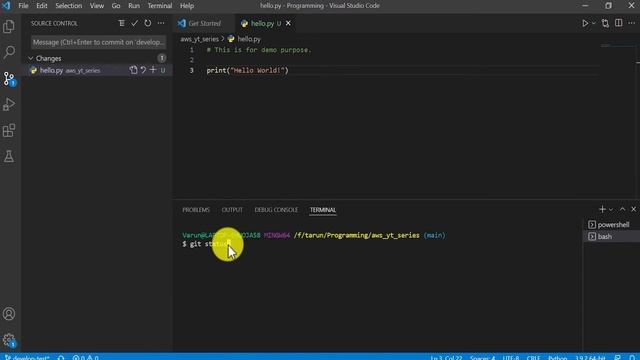Open hello.py file from changes row
Image resolution: width=640 pixels, height=360 pixels.
pyautogui.click(x=133, y=70)
